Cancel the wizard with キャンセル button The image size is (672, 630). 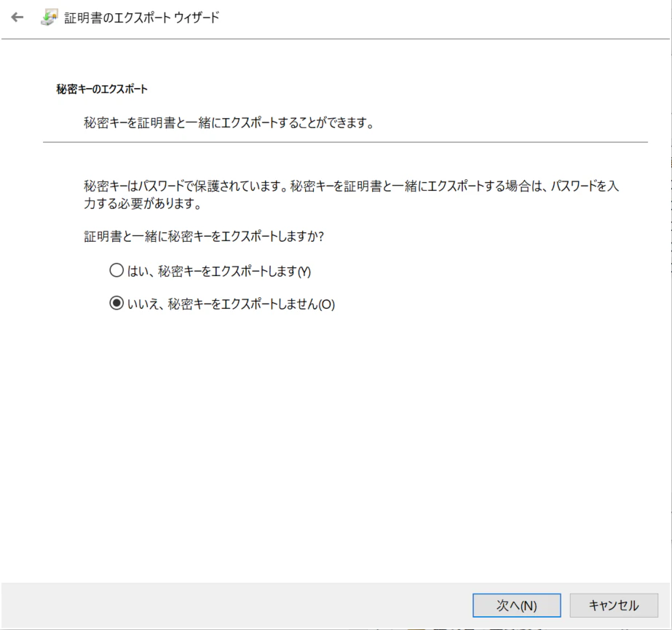pos(614,605)
